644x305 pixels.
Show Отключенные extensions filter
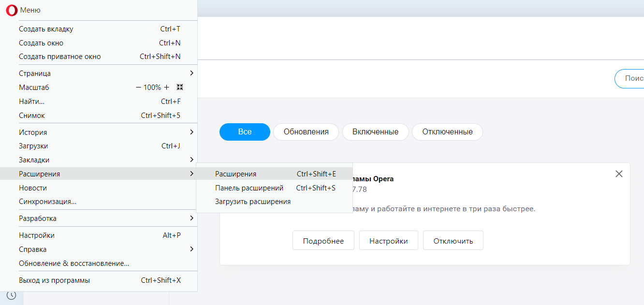pos(447,132)
